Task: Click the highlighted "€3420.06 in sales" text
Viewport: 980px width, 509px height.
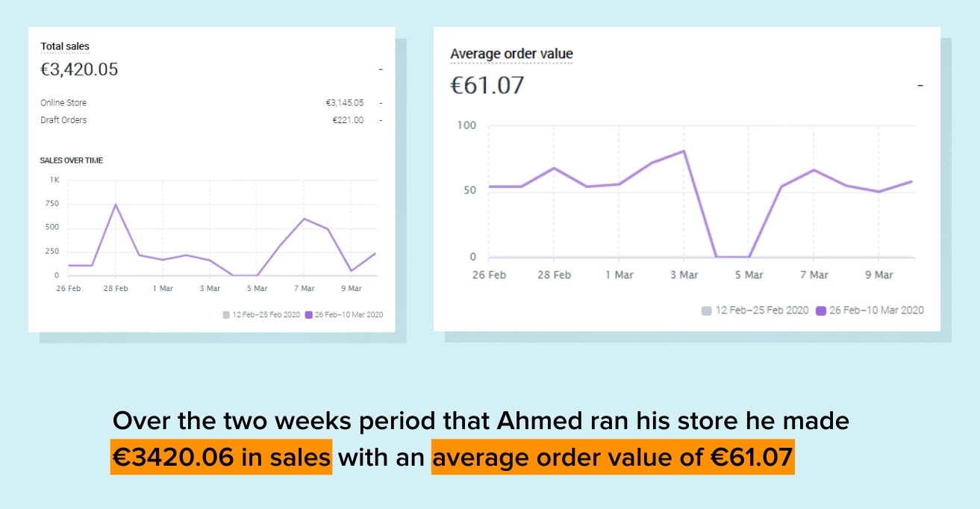Action: click(221, 458)
